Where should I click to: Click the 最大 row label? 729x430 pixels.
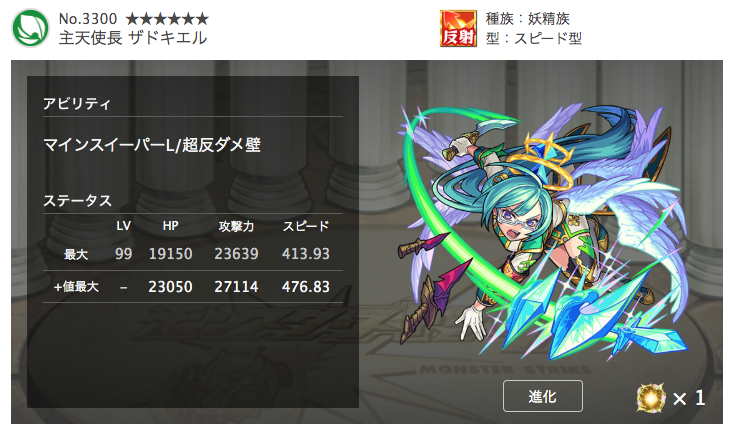[x=76, y=254]
